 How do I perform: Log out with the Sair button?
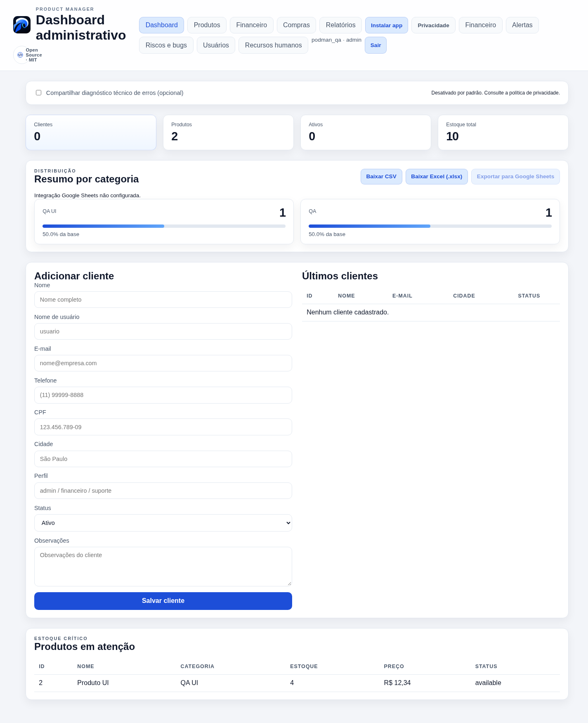tap(375, 45)
